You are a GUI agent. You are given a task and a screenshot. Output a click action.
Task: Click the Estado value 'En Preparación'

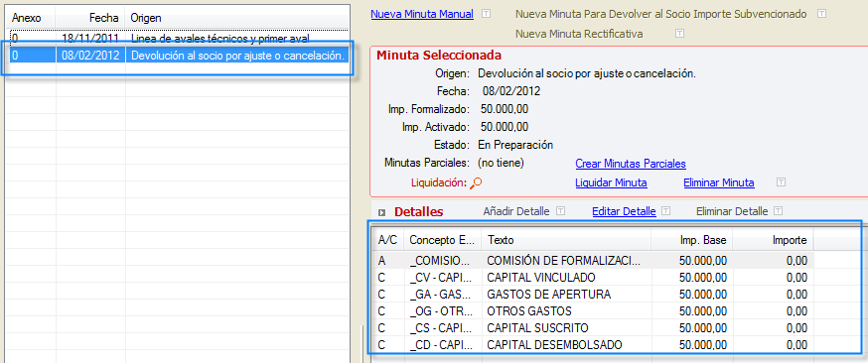point(515,146)
